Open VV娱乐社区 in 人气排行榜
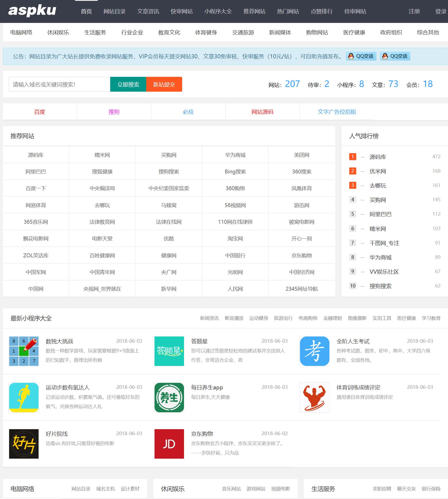 [x=384, y=272]
